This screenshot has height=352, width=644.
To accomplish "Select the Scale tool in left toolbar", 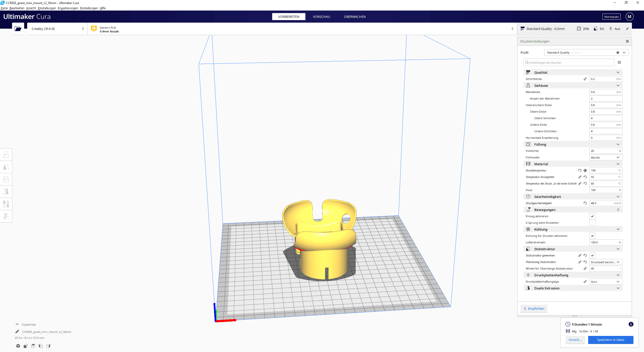I will [x=6, y=167].
